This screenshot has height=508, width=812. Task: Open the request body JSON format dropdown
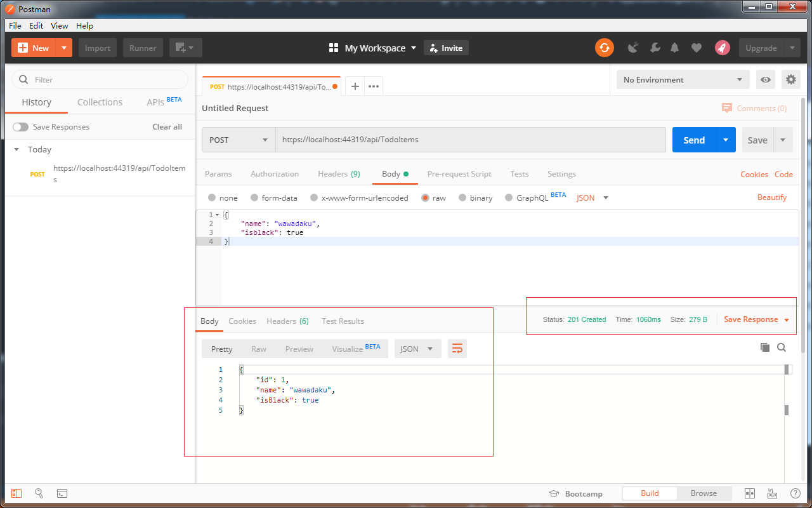tap(593, 198)
